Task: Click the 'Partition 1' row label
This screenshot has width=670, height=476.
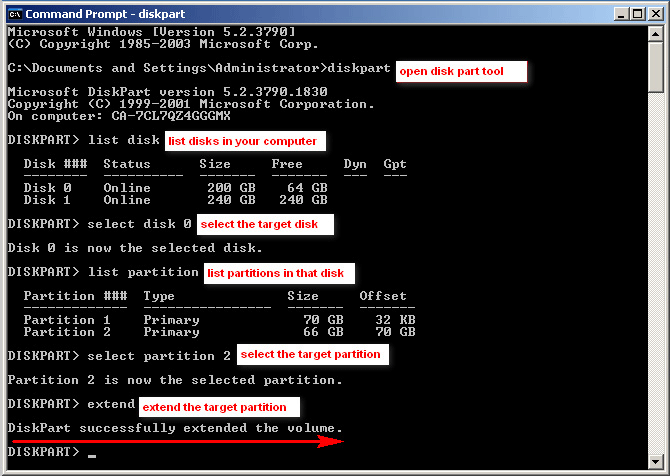Action: click(68, 320)
